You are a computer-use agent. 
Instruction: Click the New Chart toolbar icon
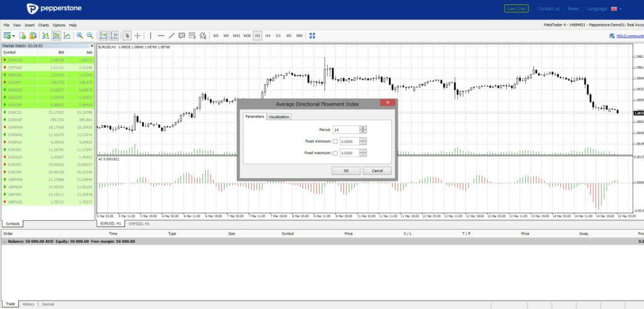pos(7,36)
